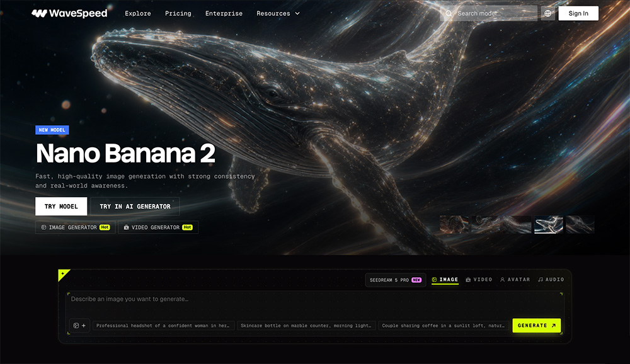630x364 pixels.
Task: Use the Skincare bottle prompt suggestion
Action: point(306,326)
